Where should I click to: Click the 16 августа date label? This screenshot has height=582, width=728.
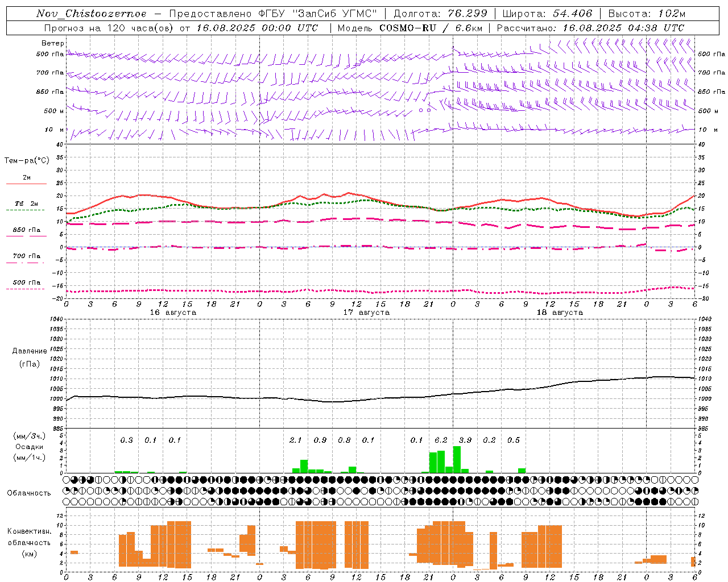coord(173,313)
